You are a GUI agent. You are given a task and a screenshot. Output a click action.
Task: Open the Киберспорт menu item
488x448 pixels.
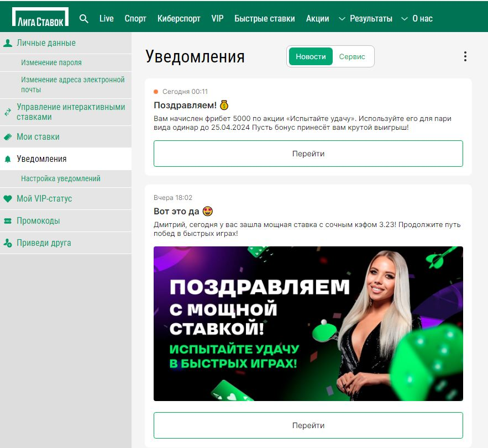[179, 18]
